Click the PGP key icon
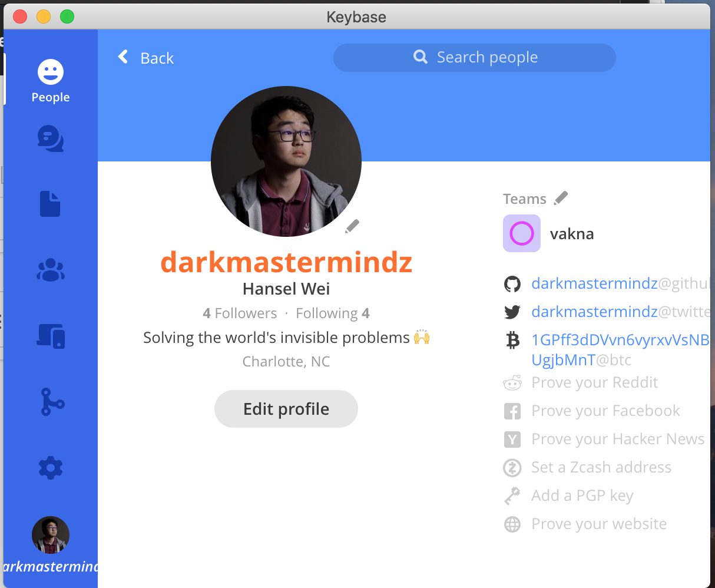Viewport: 715px width, 588px height. [512, 496]
